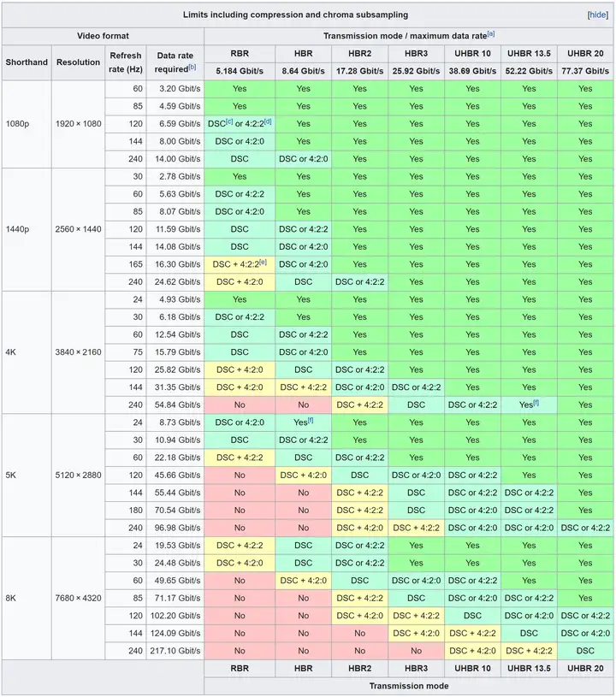
Task: Click the Resolution column header
Action: coord(78,62)
